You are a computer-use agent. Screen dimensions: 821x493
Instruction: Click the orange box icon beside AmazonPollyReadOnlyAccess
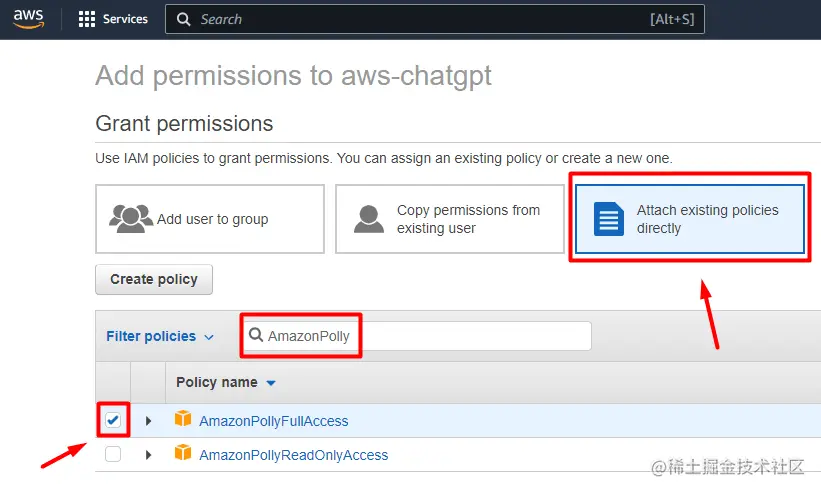(183, 453)
